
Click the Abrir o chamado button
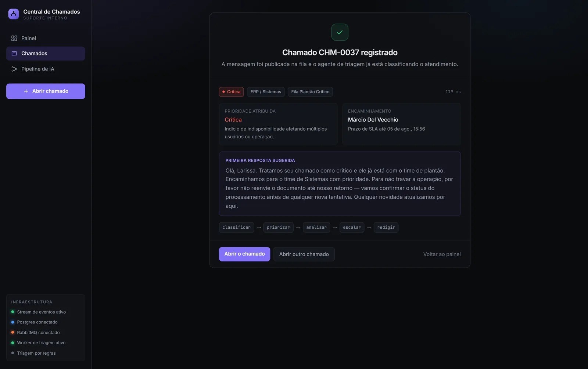coord(244,254)
